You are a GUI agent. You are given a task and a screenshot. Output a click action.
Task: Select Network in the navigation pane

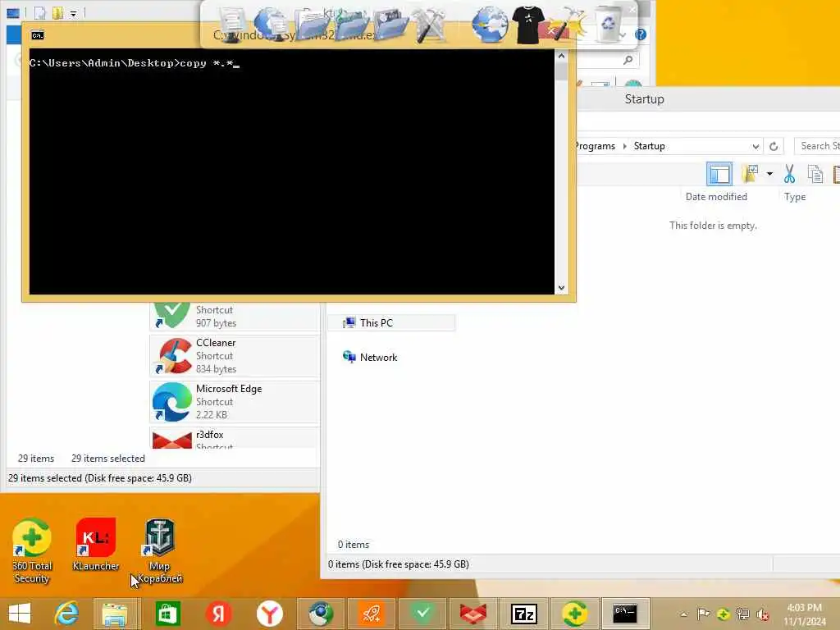coord(378,358)
